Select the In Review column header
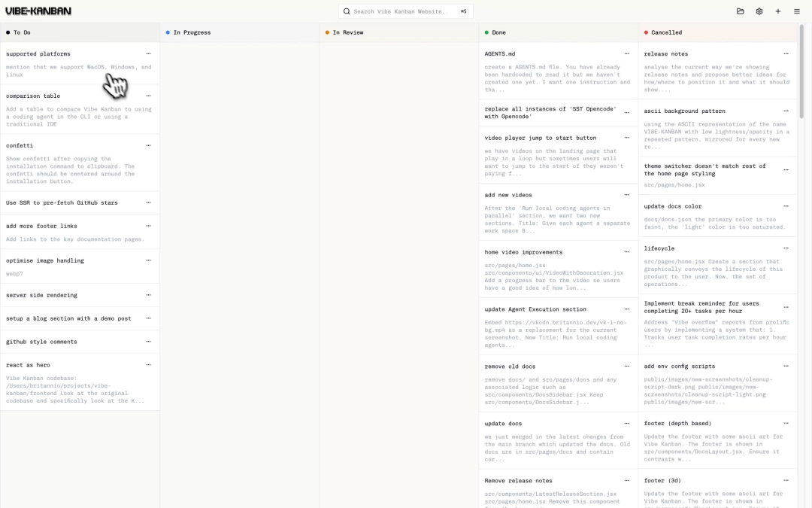 tap(347, 32)
